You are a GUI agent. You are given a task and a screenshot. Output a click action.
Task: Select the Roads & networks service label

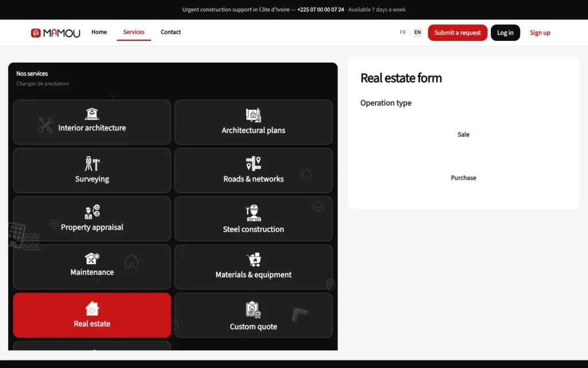coord(253,179)
